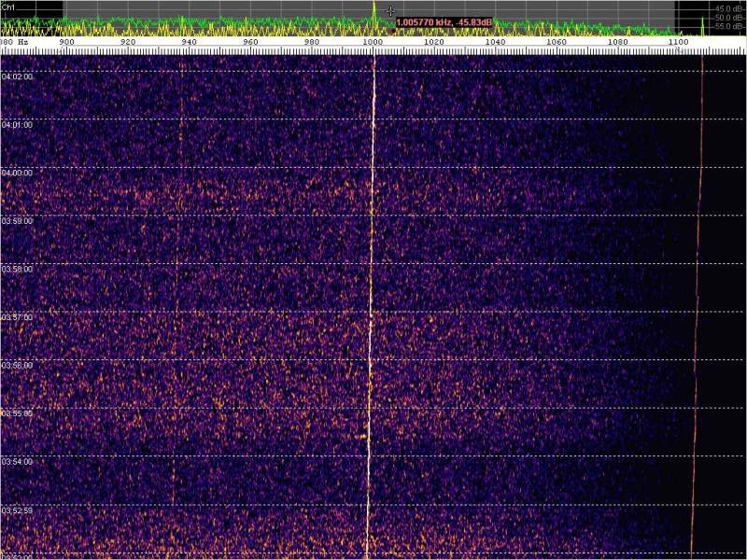Select the 03:56:00 time marker

17,366
